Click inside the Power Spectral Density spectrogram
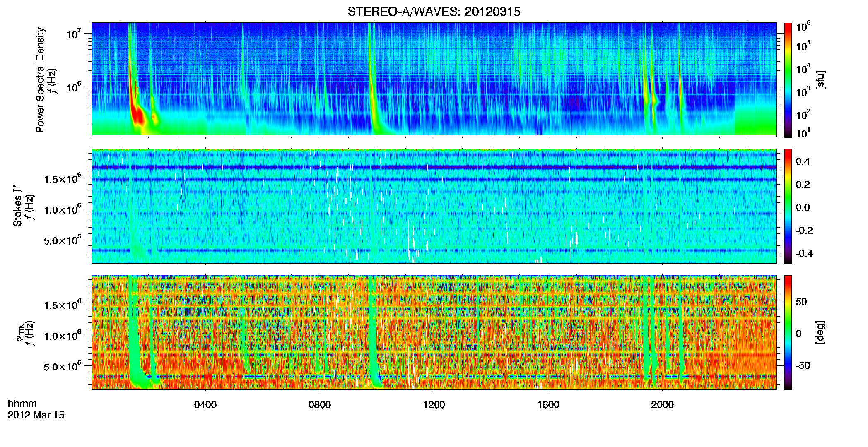This screenshot has width=868, height=447. pyautogui.click(x=434, y=79)
